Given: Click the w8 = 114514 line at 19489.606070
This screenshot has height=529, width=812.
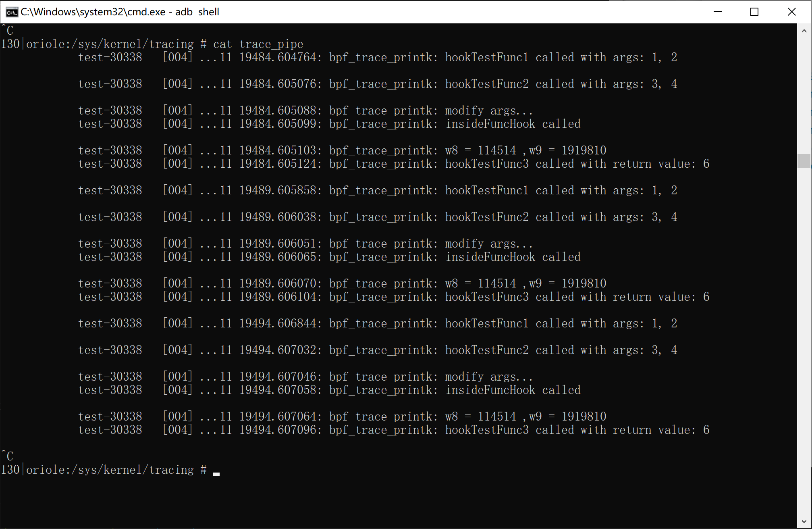Looking at the screenshot, I should click(x=342, y=283).
